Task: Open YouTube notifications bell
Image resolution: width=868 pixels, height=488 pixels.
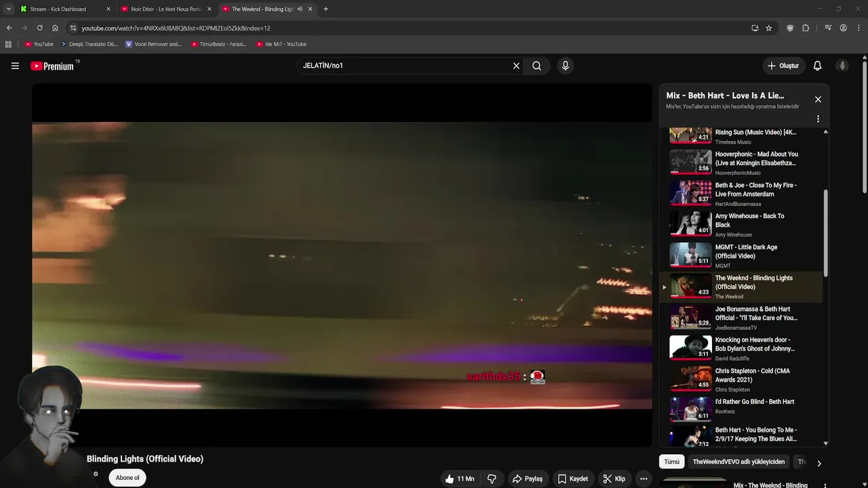Action: pyautogui.click(x=817, y=66)
